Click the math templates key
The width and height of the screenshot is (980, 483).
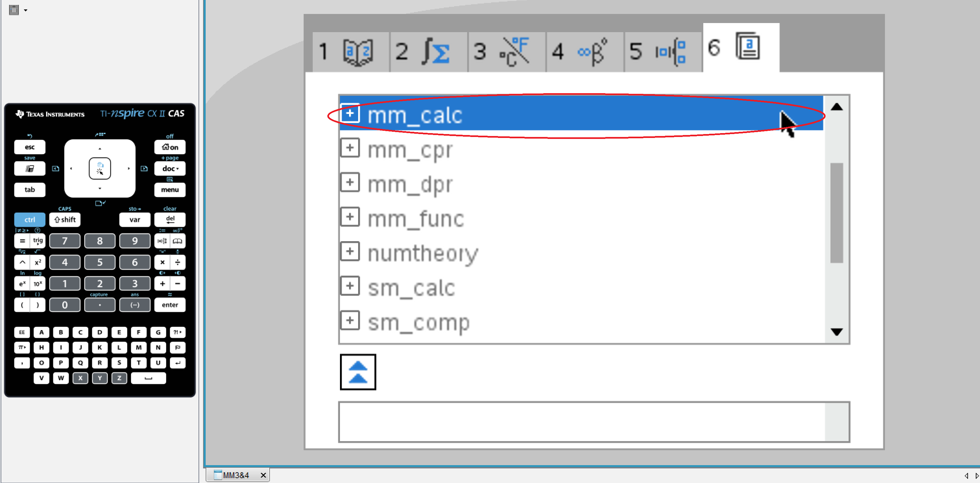tap(162, 241)
